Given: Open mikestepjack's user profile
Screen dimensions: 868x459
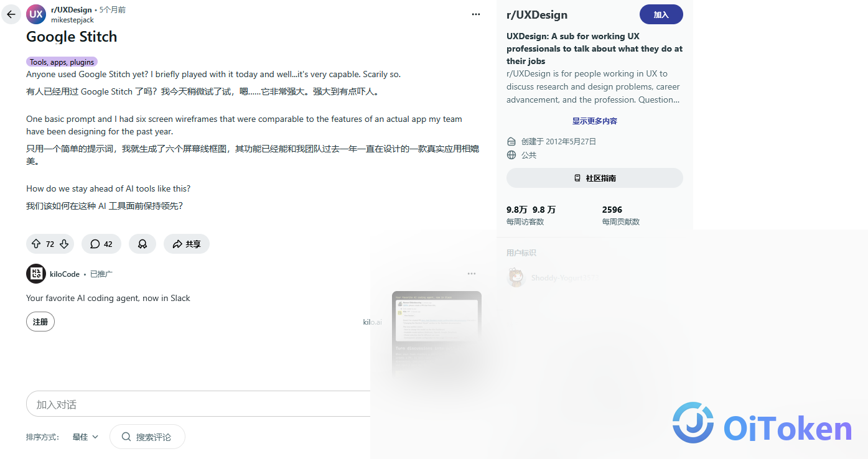Looking at the screenshot, I should 72,20.
